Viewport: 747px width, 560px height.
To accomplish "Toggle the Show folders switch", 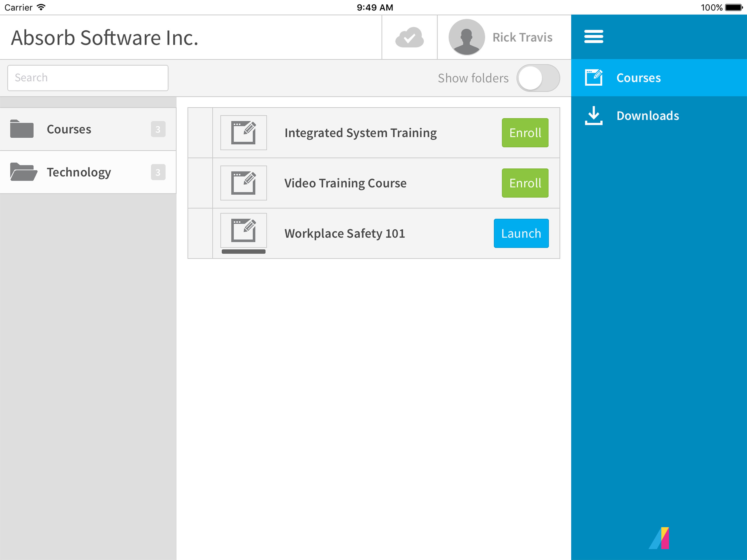I will 538,78.
